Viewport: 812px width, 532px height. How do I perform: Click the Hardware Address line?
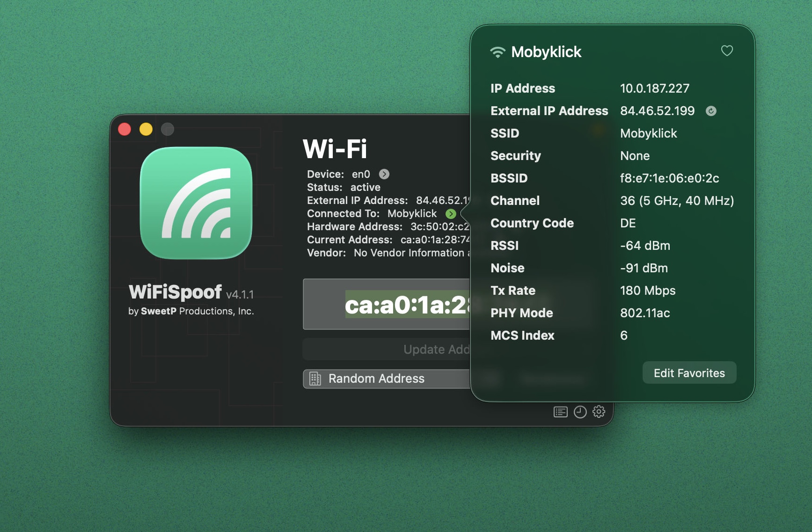[388, 226]
